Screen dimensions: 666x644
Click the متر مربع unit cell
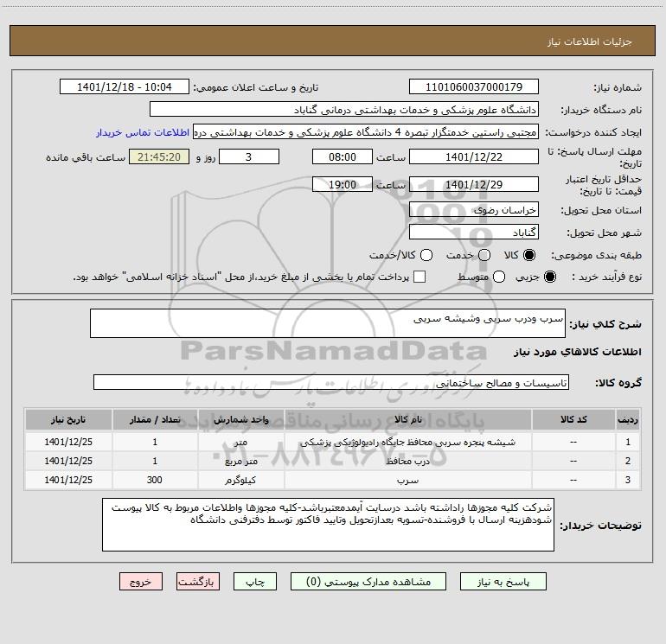240,461
